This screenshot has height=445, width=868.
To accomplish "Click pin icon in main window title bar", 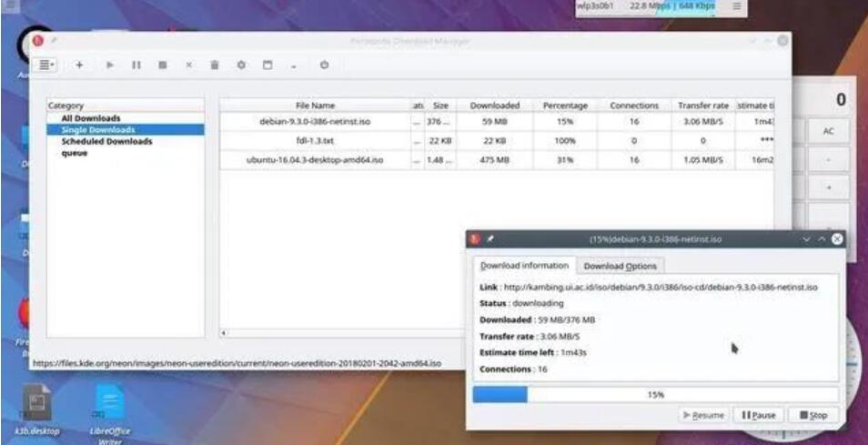I will click(54, 40).
